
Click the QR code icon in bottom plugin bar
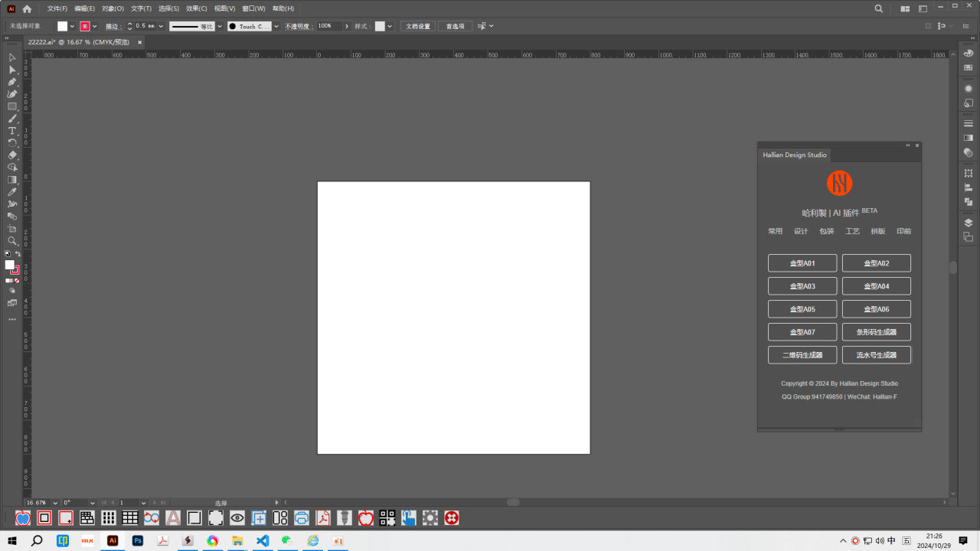pos(387,518)
